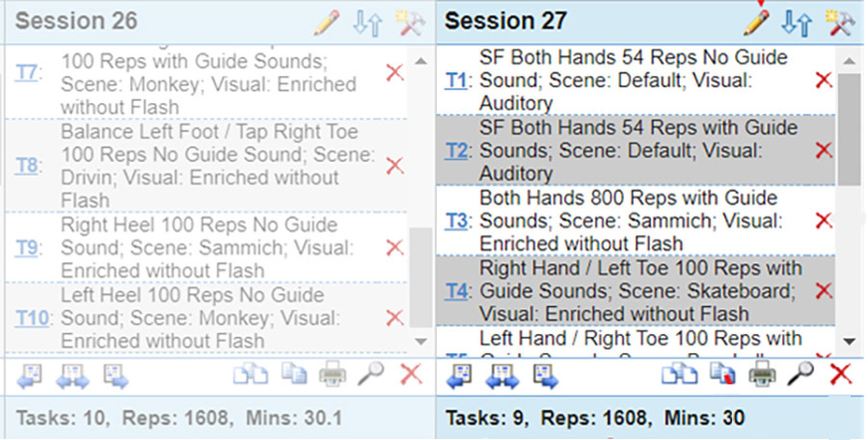Open the T1 task link in Session 27

[456, 80]
